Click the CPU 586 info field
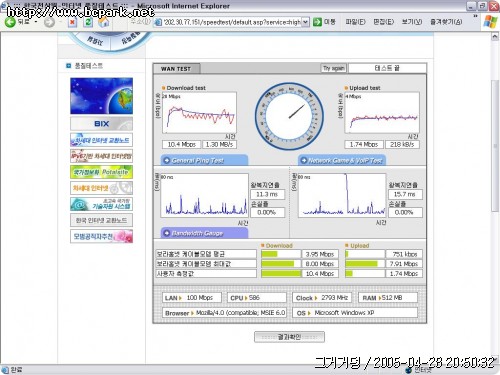Screen dimensions: 500x375 [x=257, y=298]
